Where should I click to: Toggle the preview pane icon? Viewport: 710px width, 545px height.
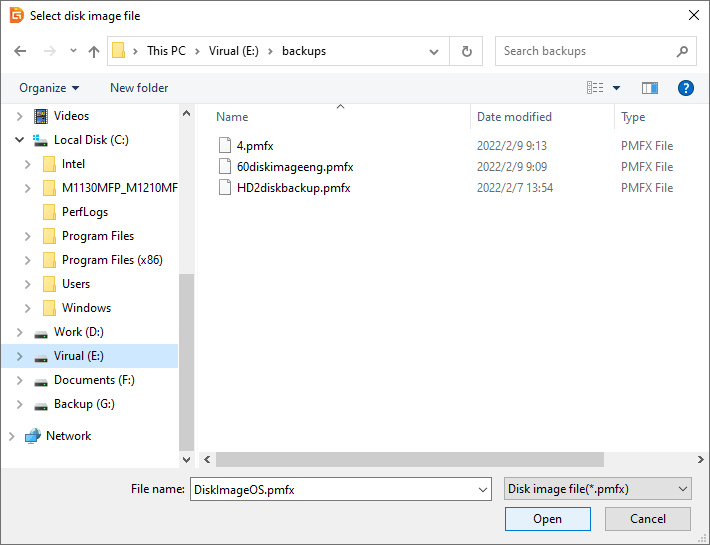tap(650, 88)
